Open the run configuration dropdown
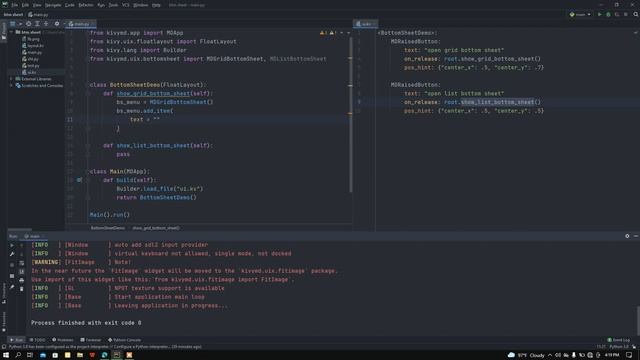Screen dimensions: 640x360 click(x=580, y=14)
